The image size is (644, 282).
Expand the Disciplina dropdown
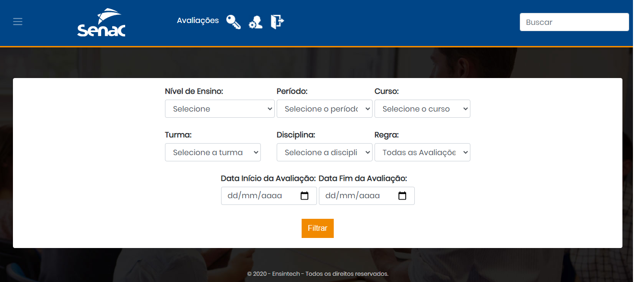(325, 152)
